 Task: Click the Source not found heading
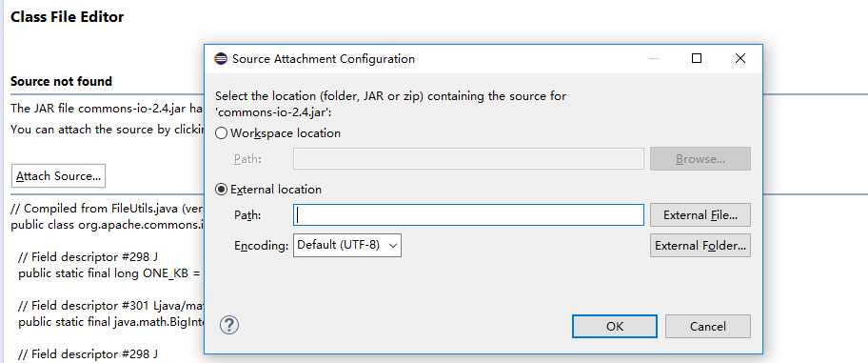[61, 82]
